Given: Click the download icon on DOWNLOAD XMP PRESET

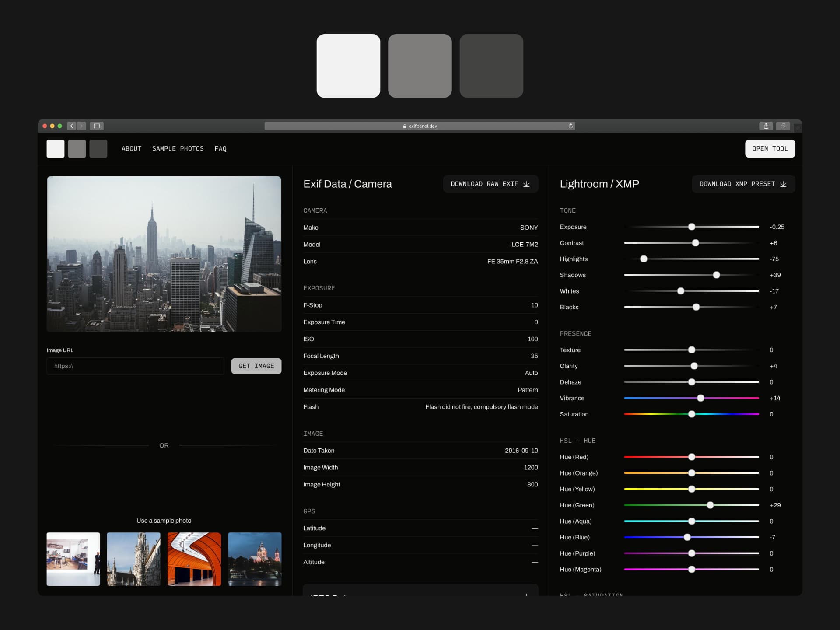Looking at the screenshot, I should (783, 184).
